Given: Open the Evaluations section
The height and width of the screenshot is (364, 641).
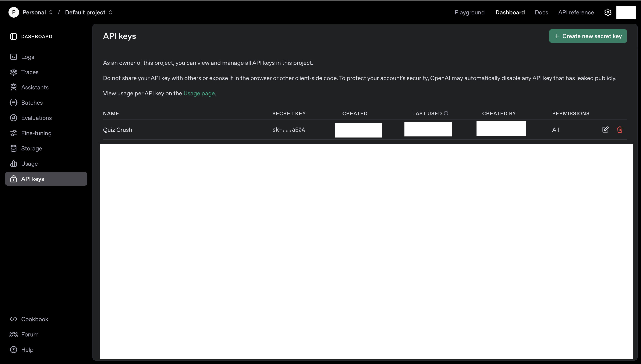Looking at the screenshot, I should (x=36, y=118).
